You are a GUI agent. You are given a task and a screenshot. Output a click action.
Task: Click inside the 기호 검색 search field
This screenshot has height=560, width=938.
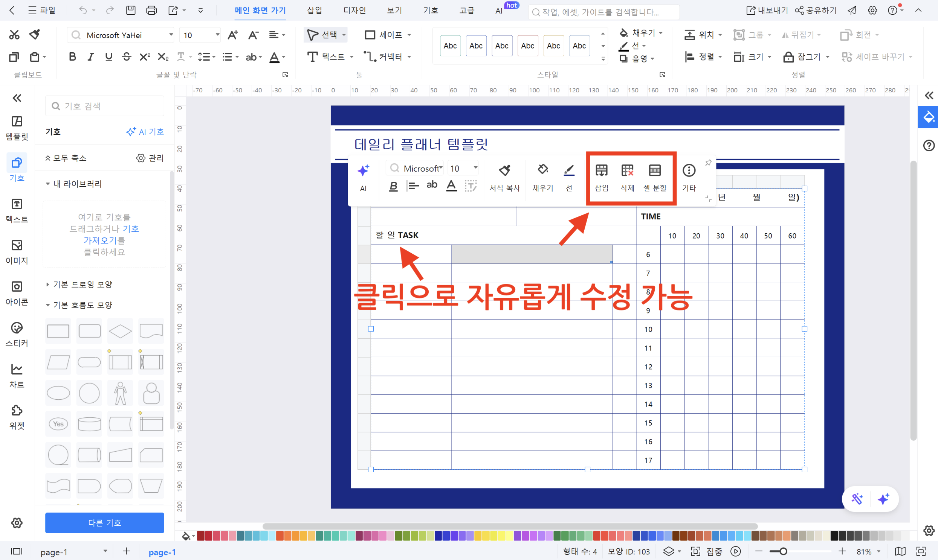click(x=104, y=106)
